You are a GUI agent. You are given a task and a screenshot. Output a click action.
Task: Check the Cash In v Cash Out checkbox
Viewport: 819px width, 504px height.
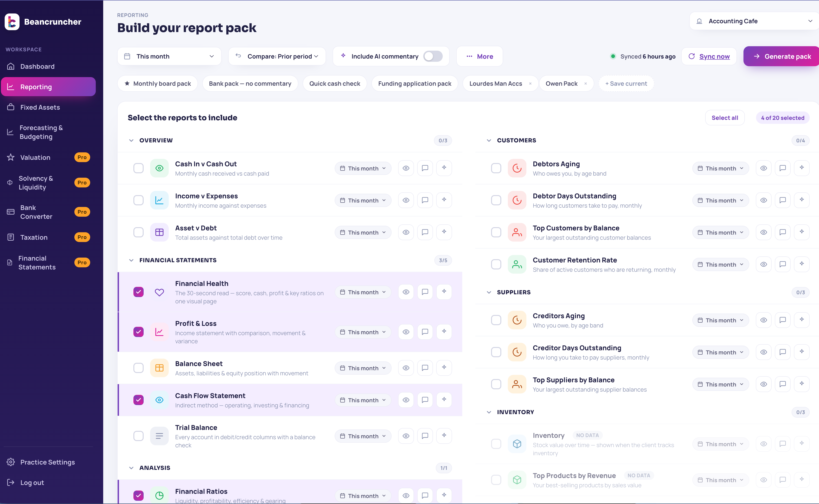(x=138, y=168)
